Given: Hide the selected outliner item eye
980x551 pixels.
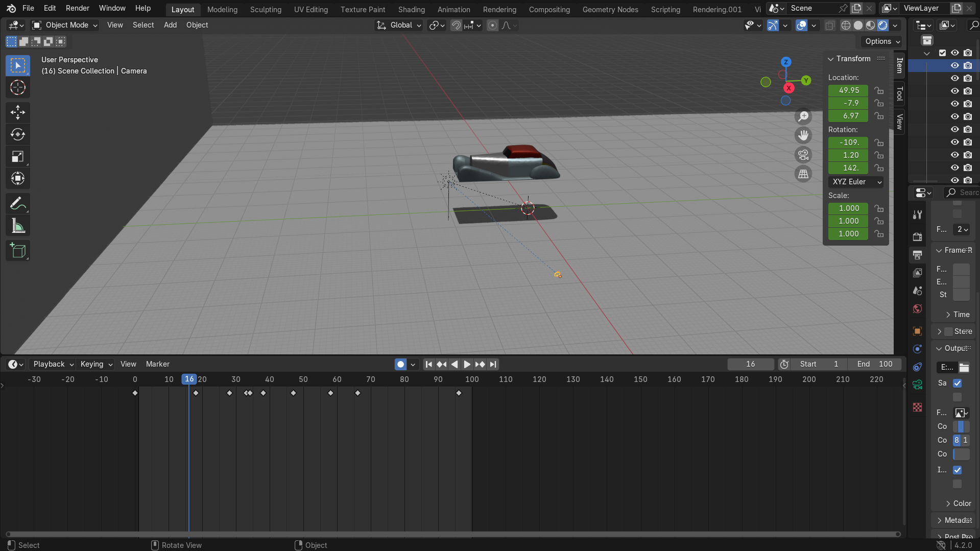Looking at the screenshot, I should point(954,65).
